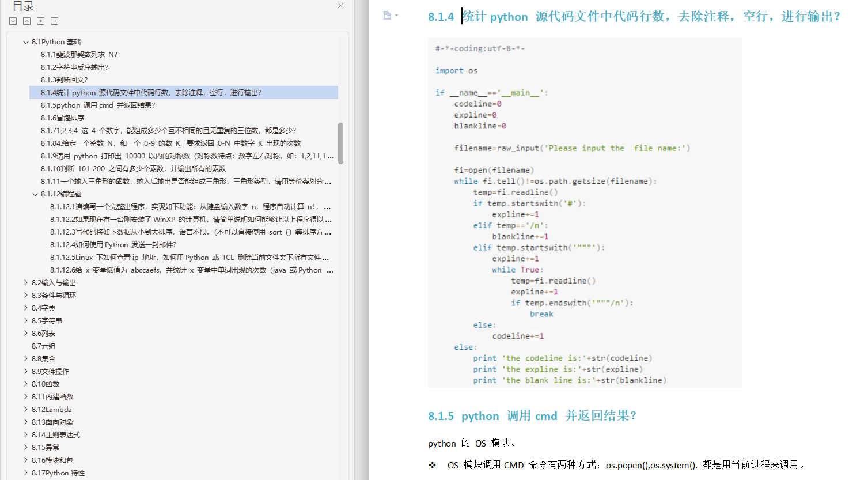Image resolution: width=868 pixels, height=480 pixels.
Task: Open 8.1.11一个输入三角形的函数 entry
Action: (186, 182)
